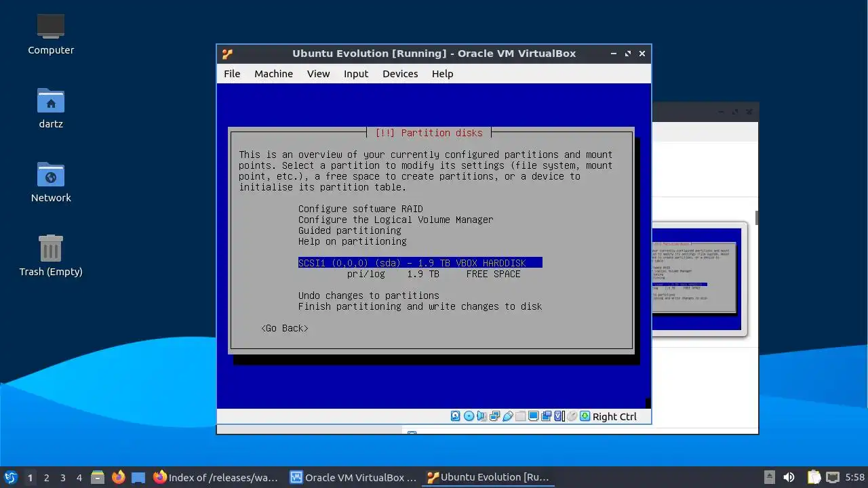
Task: Click the VM preview thumbnail in background window
Action: point(697,279)
